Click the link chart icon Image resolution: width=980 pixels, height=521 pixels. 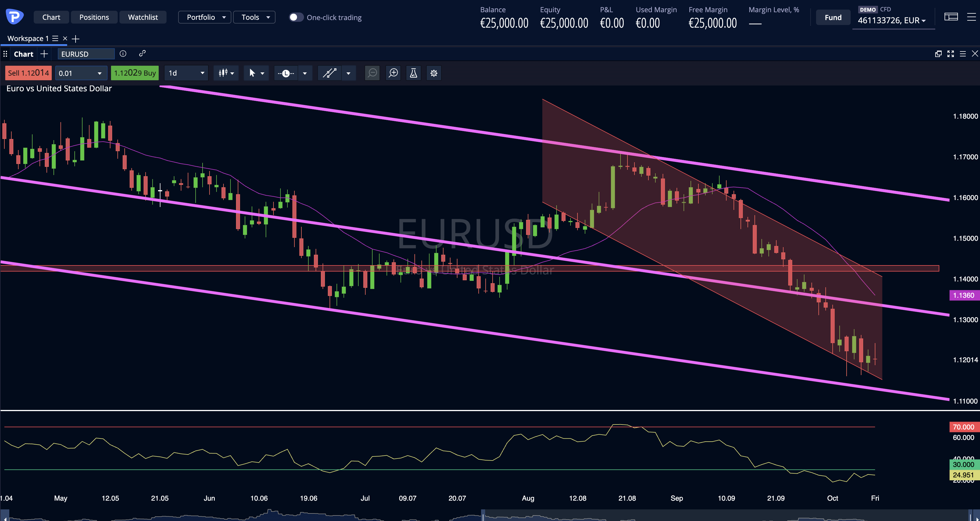[142, 54]
